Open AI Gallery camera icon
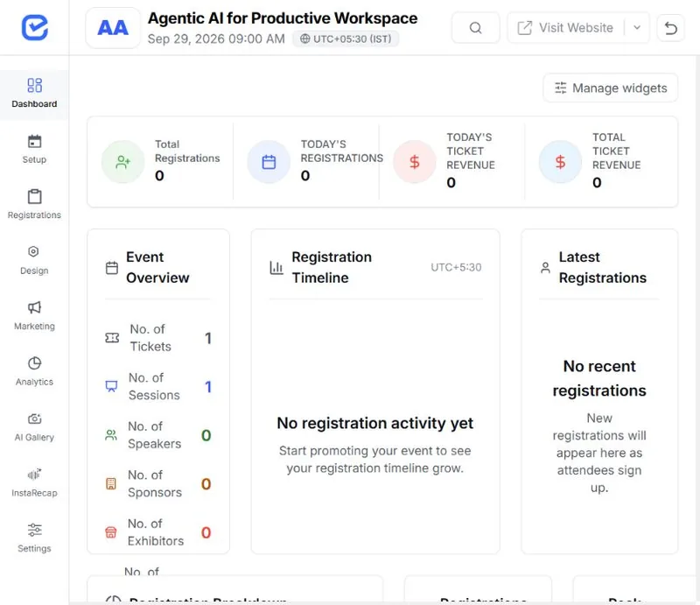Screen dimensions: 700x605 34,419
